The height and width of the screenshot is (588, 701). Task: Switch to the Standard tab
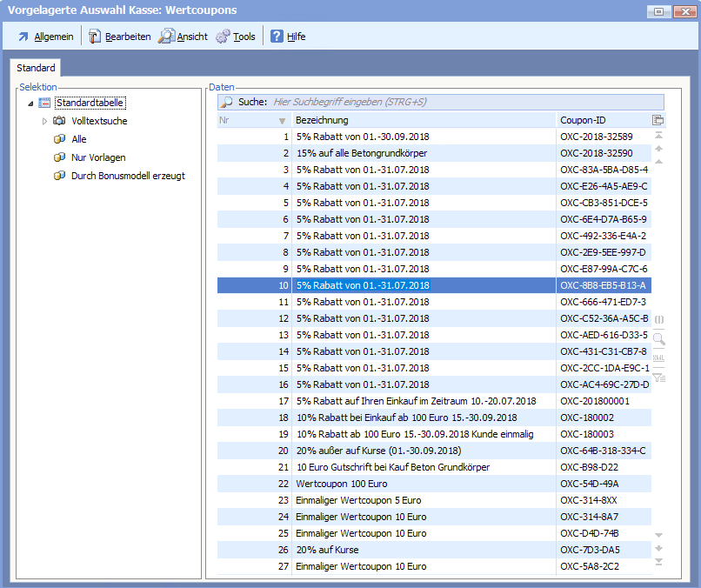(36, 68)
